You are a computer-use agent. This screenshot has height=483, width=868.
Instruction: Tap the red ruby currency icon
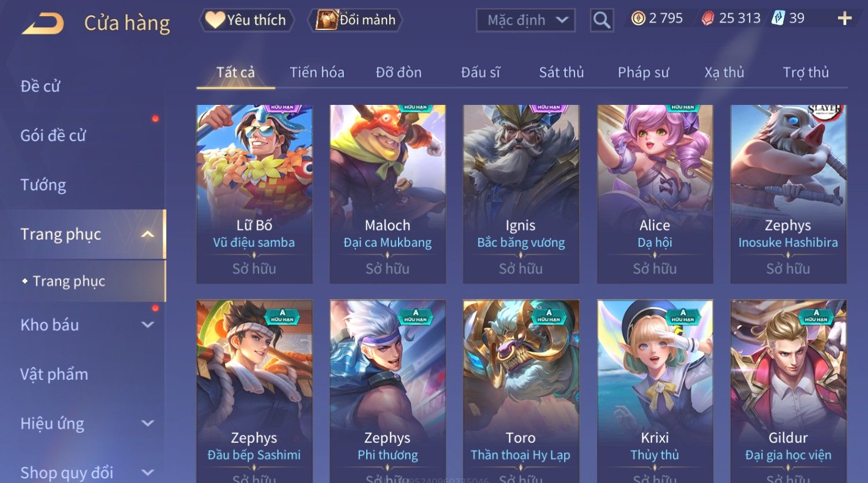708,18
